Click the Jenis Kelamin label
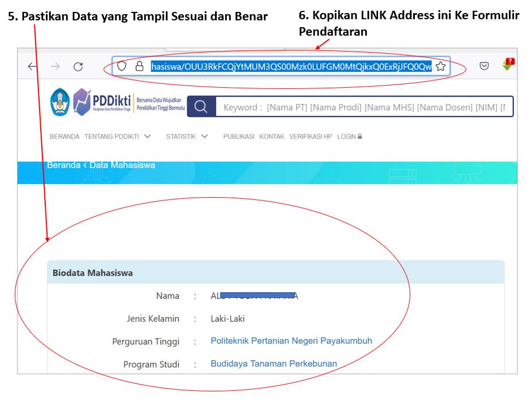The width and height of the screenshot is (532, 401). (x=153, y=318)
